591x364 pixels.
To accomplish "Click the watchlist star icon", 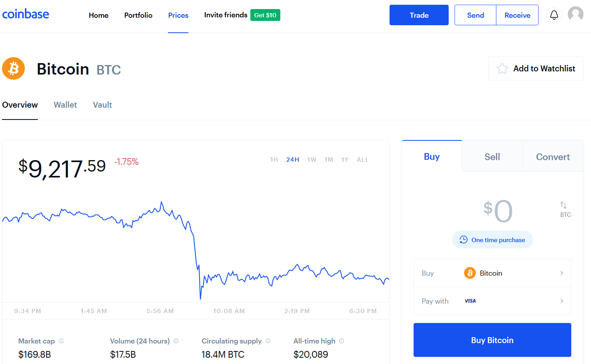I will [502, 69].
